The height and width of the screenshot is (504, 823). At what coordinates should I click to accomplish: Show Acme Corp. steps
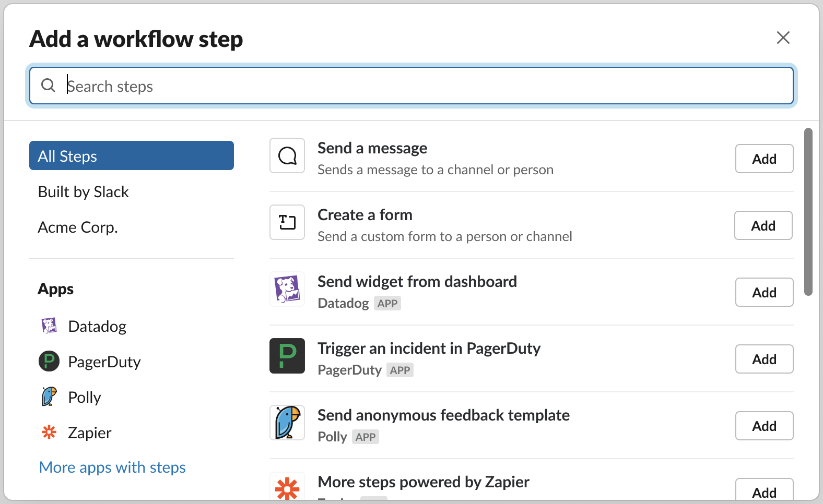[78, 227]
